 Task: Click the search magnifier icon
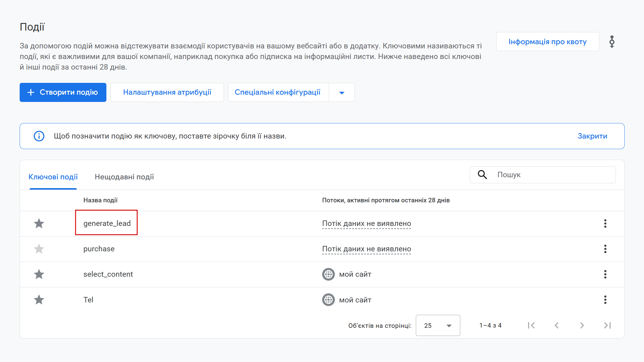pyautogui.click(x=482, y=174)
